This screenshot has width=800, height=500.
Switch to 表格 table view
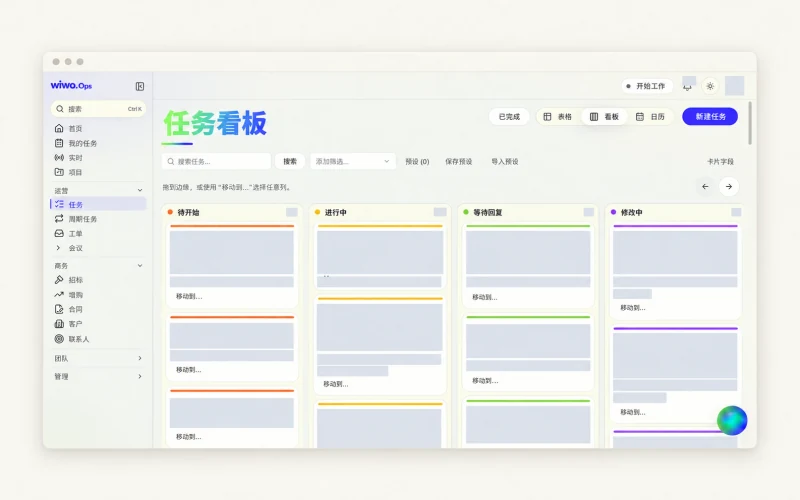(x=557, y=117)
